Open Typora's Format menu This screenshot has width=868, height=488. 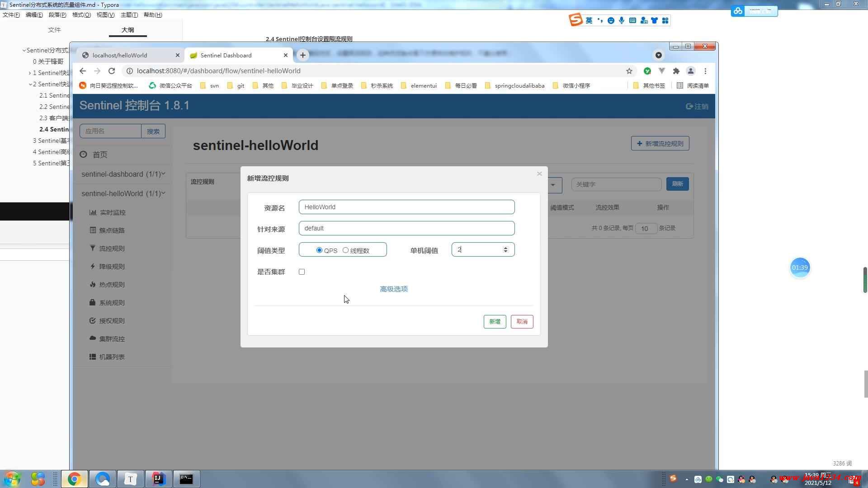click(81, 15)
